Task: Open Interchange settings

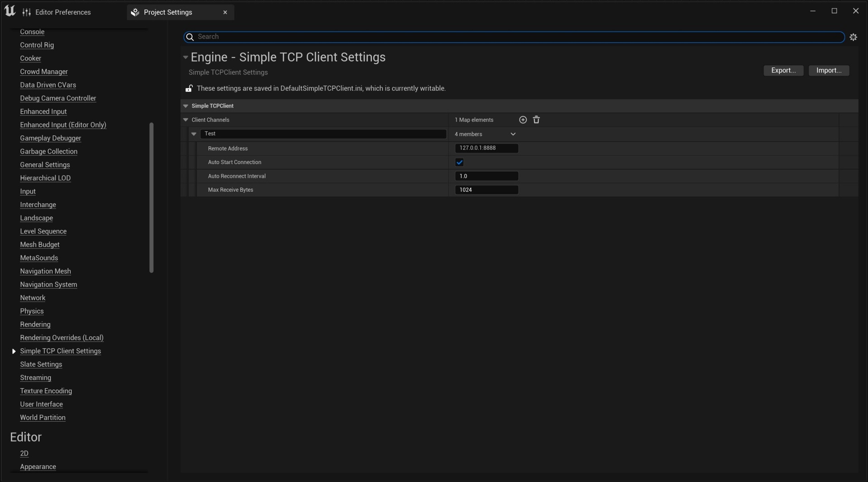Action: (38, 205)
